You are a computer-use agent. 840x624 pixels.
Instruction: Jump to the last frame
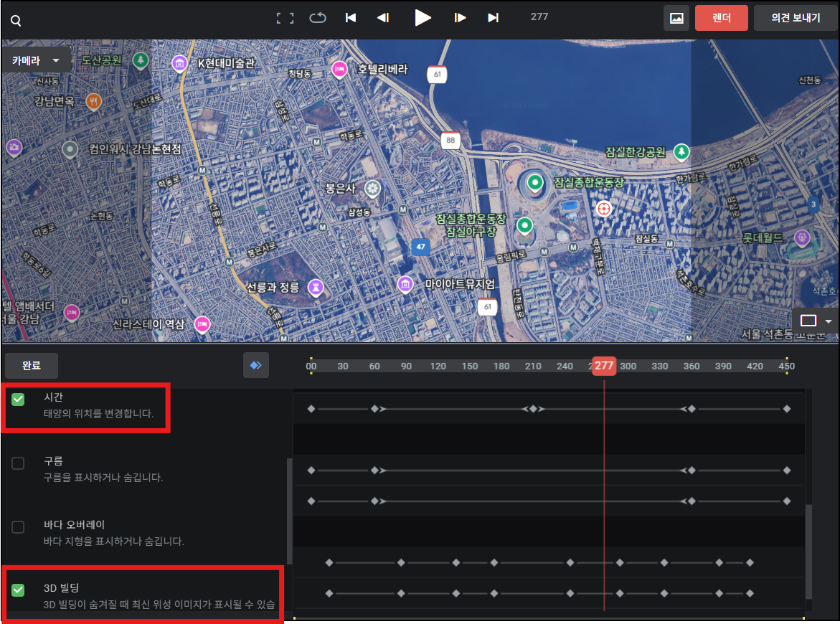[494, 18]
